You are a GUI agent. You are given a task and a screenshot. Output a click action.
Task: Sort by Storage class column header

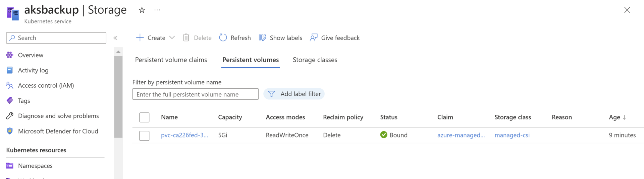tap(513, 117)
